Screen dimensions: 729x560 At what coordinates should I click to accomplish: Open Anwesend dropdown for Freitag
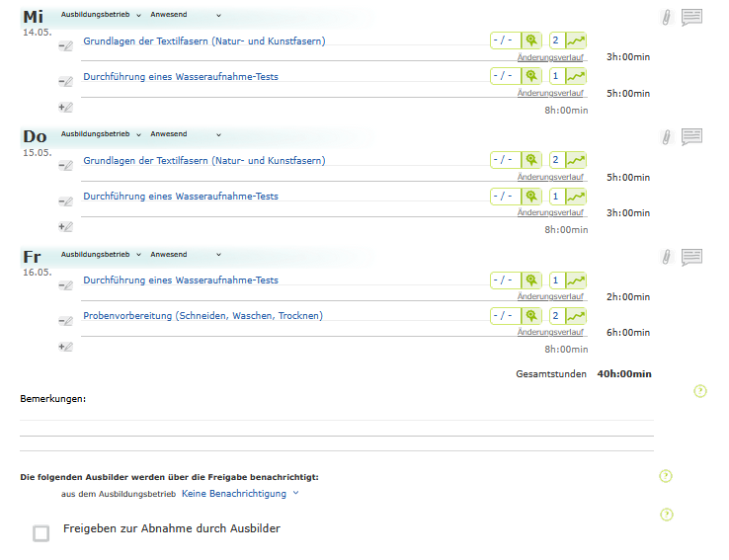(x=186, y=255)
